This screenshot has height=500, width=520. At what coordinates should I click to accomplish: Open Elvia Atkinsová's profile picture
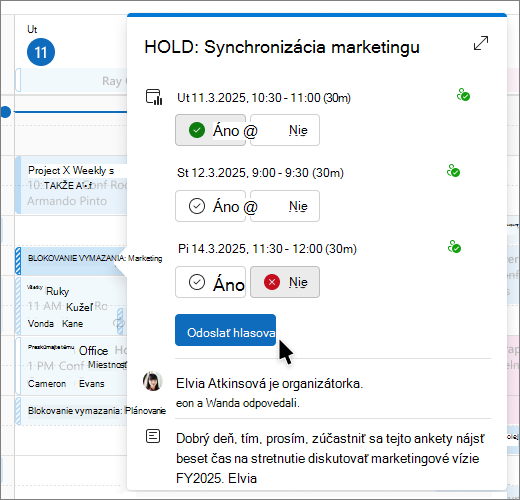(x=153, y=381)
